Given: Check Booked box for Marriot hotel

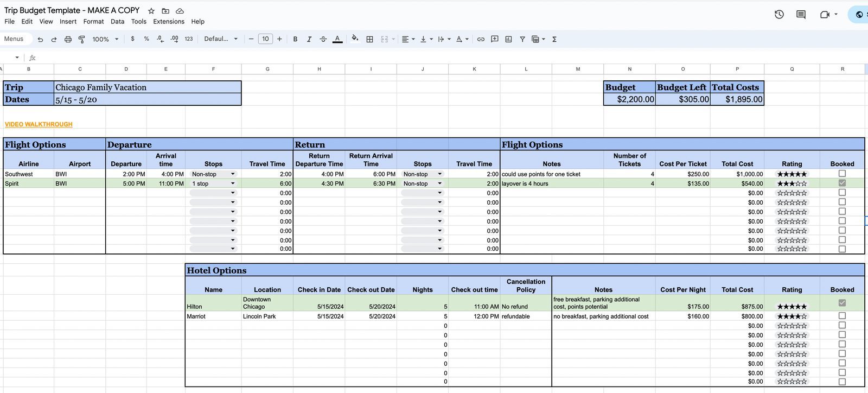Looking at the screenshot, I should coord(842,315).
